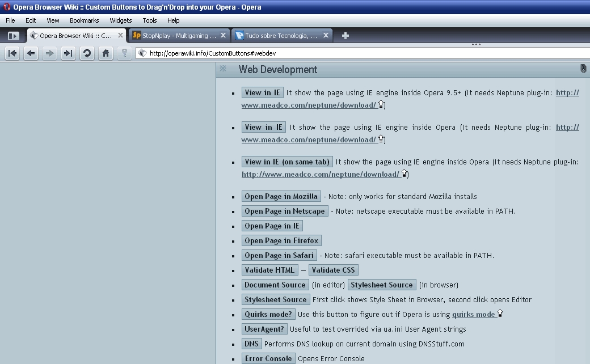Open a new tab with the plus button

pyautogui.click(x=345, y=36)
